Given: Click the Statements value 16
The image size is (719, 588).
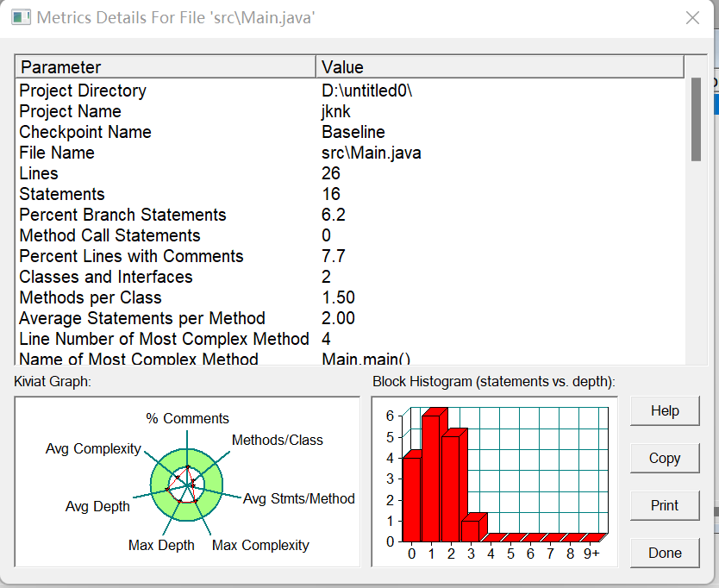Looking at the screenshot, I should pyautogui.click(x=330, y=194).
